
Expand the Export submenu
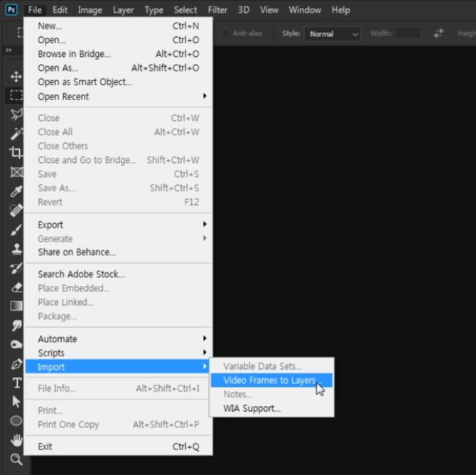[119, 225]
